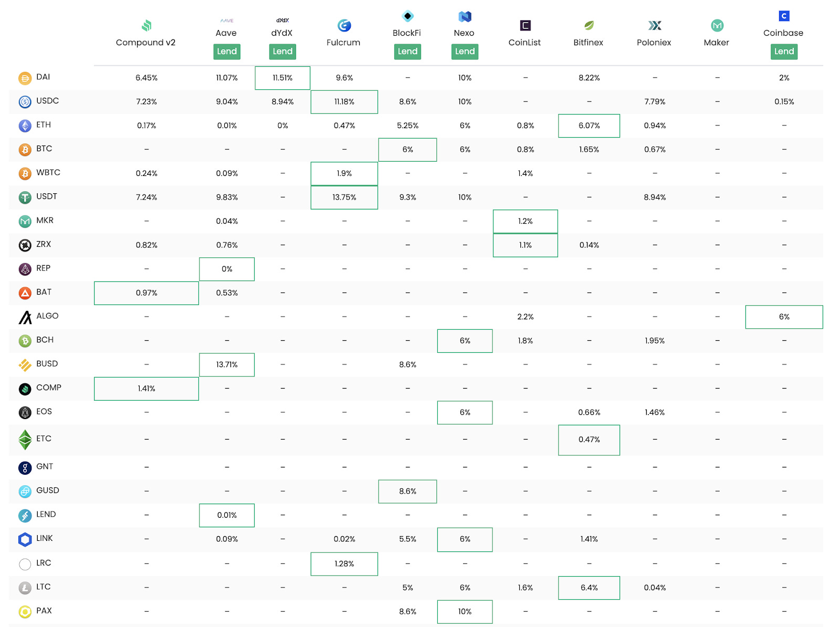Screen dimensions: 840x627
Task: Click the USDT coin icon
Action: tap(25, 197)
